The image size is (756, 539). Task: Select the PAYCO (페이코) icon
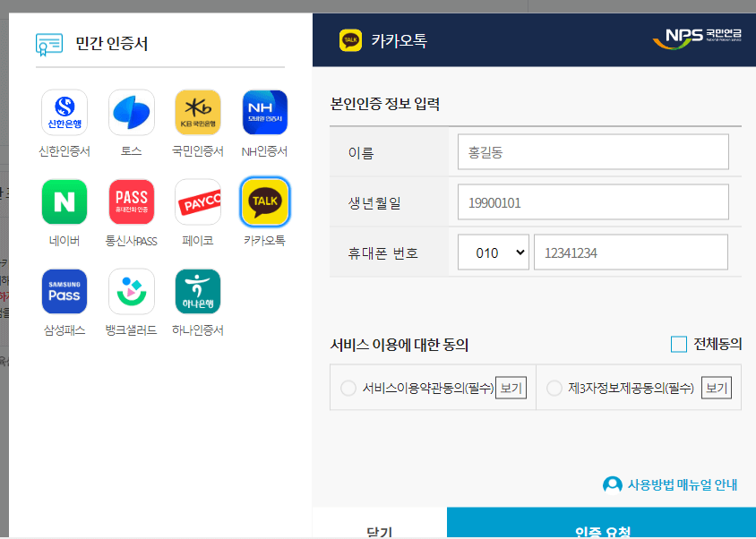pos(197,201)
